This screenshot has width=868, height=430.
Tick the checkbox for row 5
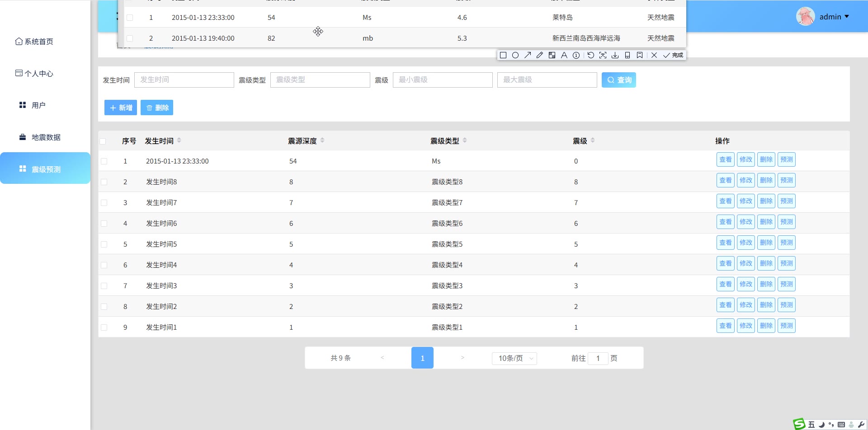click(x=104, y=244)
